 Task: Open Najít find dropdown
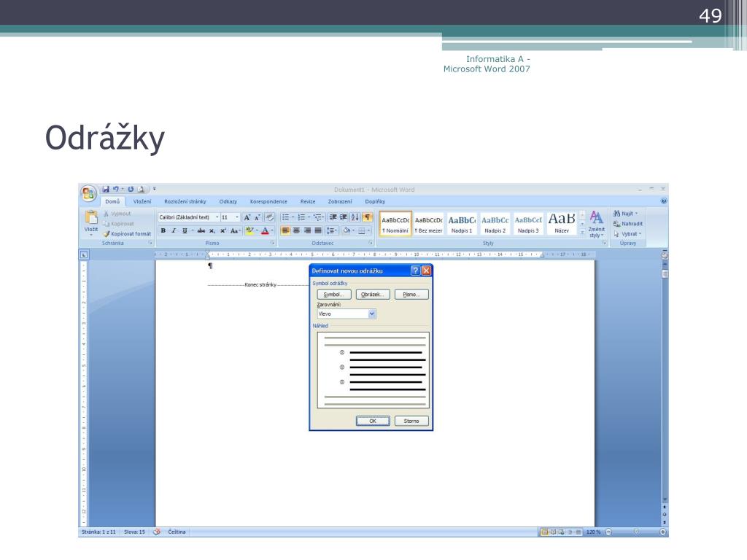tap(625, 214)
